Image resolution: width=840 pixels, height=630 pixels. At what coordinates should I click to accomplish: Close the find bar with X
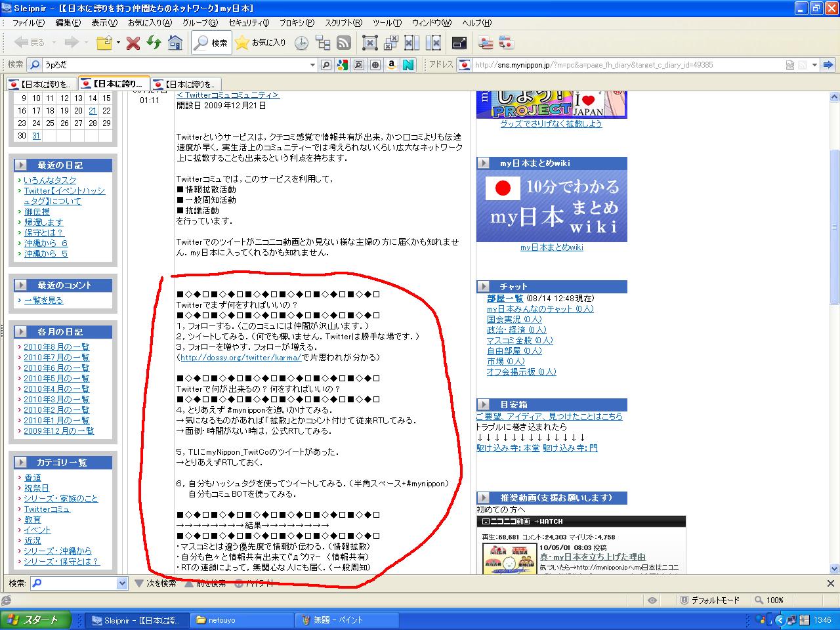[830, 583]
